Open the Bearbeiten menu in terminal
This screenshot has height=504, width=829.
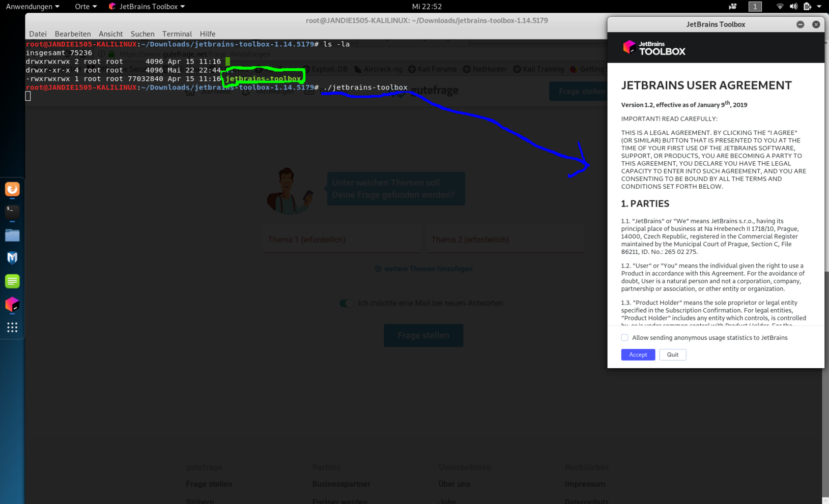click(x=72, y=34)
